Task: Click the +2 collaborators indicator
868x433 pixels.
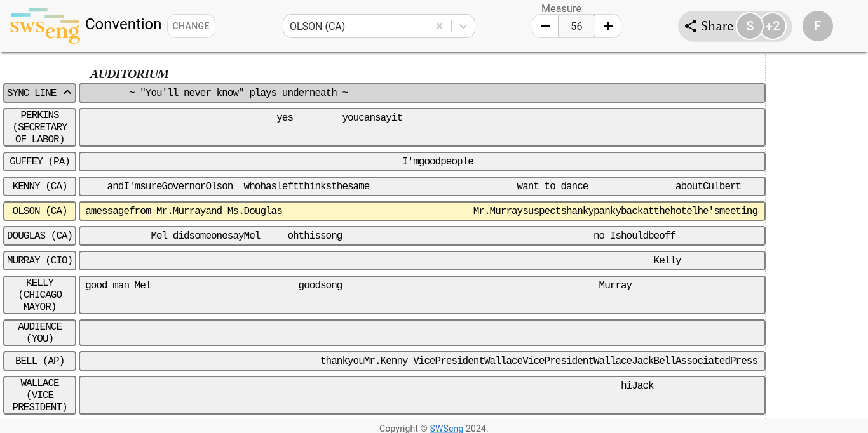Action: 773,26
